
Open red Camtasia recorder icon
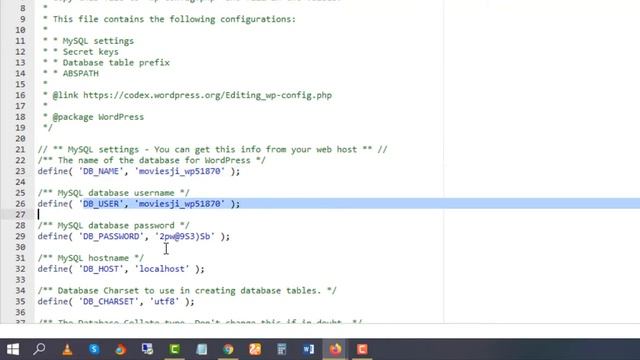[x=362, y=349]
